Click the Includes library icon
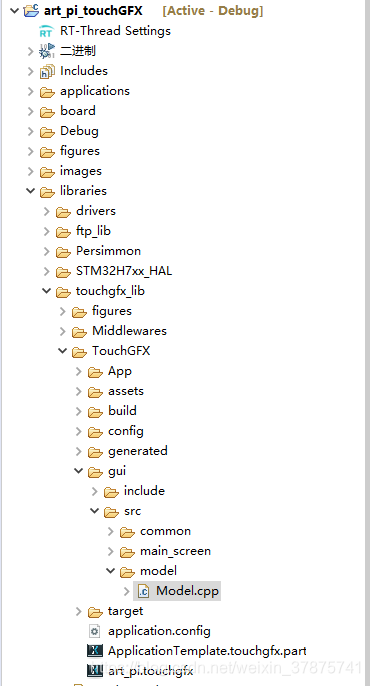Screen dimensions: 370x686 [x=47, y=71]
